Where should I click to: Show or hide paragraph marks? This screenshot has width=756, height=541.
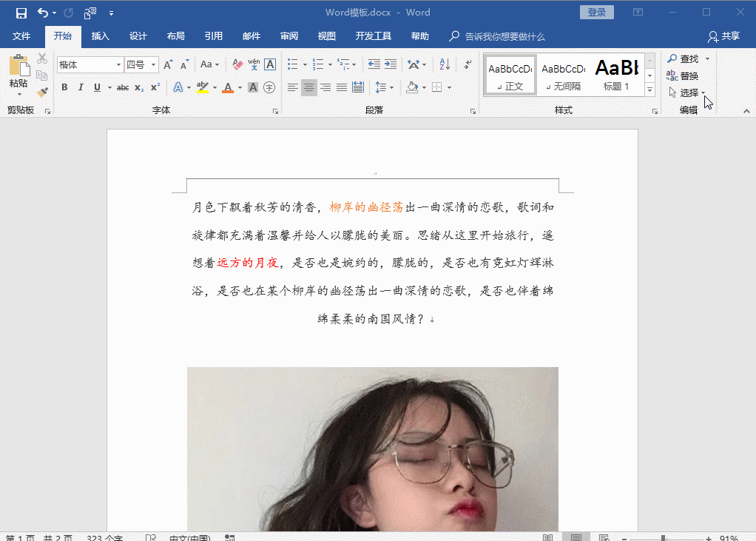pos(468,64)
